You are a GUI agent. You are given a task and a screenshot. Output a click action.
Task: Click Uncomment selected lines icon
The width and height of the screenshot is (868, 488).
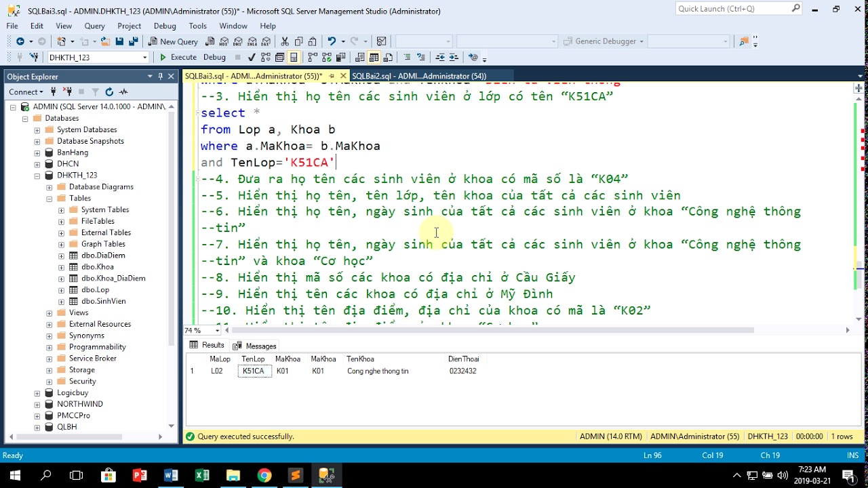point(421,58)
